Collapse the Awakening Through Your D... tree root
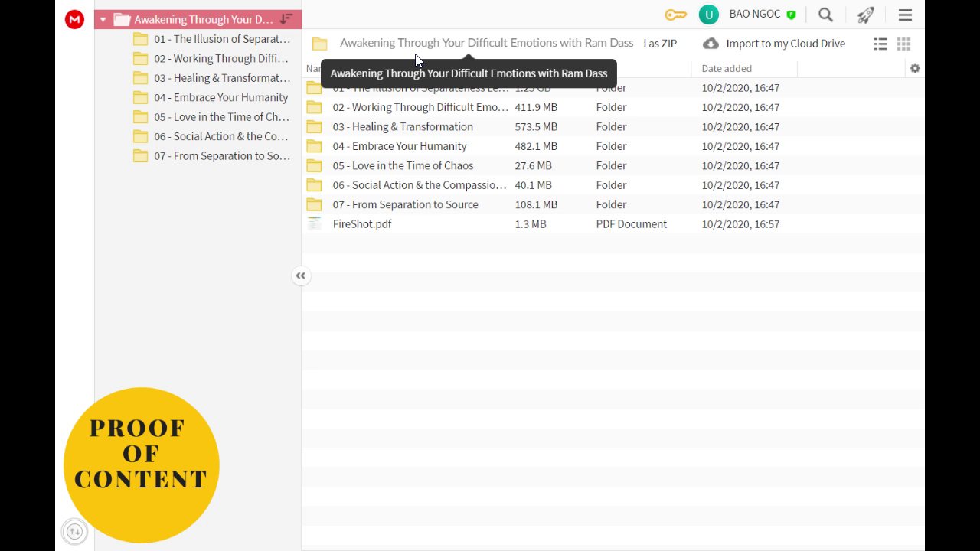Image resolution: width=980 pixels, height=551 pixels. point(103,20)
